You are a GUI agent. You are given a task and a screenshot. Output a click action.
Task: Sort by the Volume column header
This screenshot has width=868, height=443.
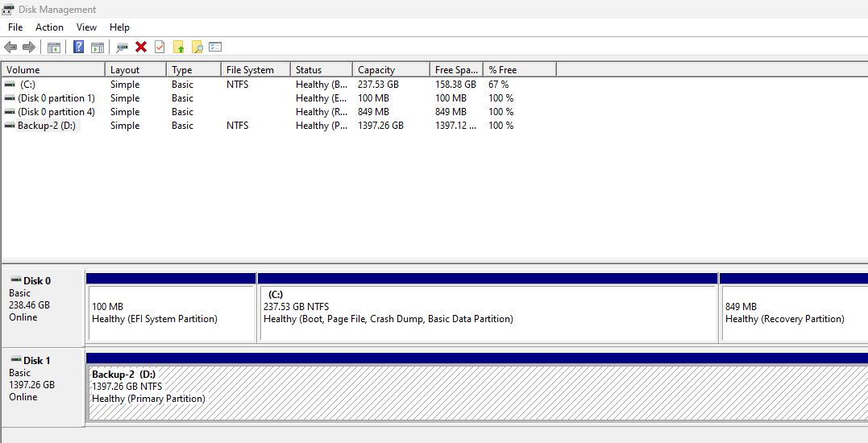pos(53,70)
